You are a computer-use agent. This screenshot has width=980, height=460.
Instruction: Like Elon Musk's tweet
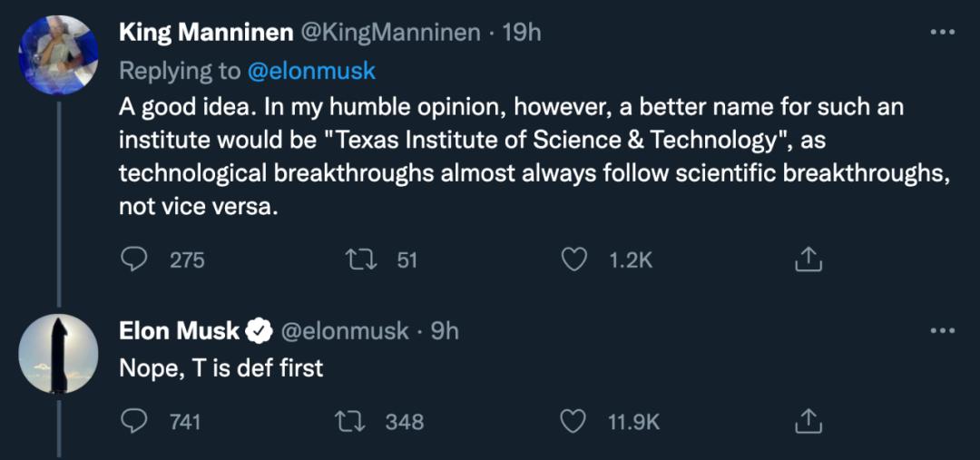click(573, 421)
